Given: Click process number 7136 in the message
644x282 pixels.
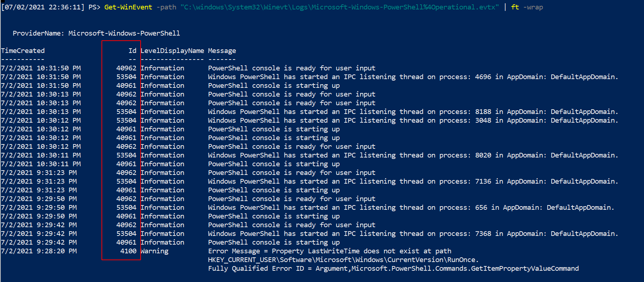Looking at the screenshot, I should point(483,181).
